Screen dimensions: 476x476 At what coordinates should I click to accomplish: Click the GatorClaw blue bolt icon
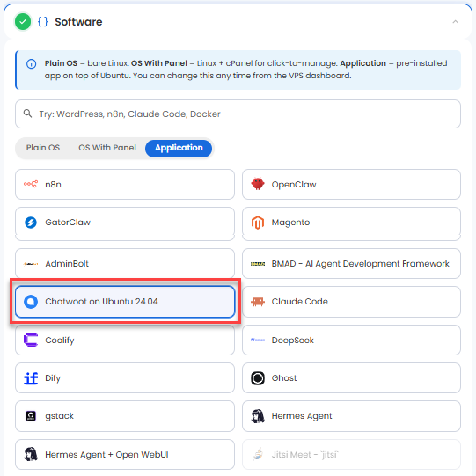31,223
